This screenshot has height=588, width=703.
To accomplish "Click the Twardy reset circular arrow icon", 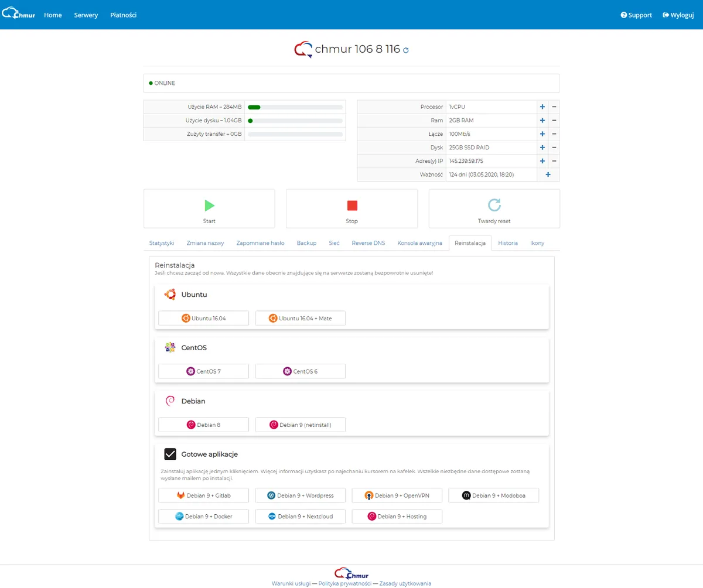I will tap(494, 205).
